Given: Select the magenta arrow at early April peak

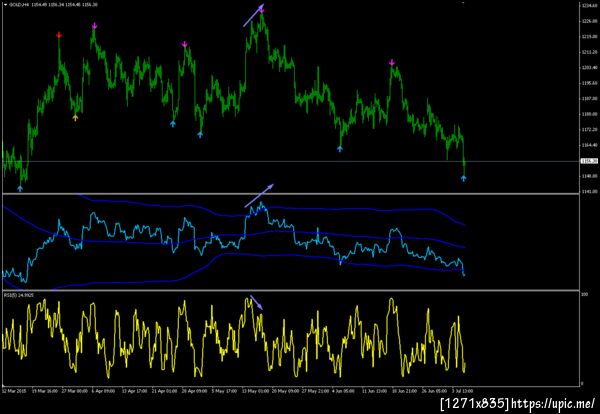Looking at the screenshot, I should 95,26.
